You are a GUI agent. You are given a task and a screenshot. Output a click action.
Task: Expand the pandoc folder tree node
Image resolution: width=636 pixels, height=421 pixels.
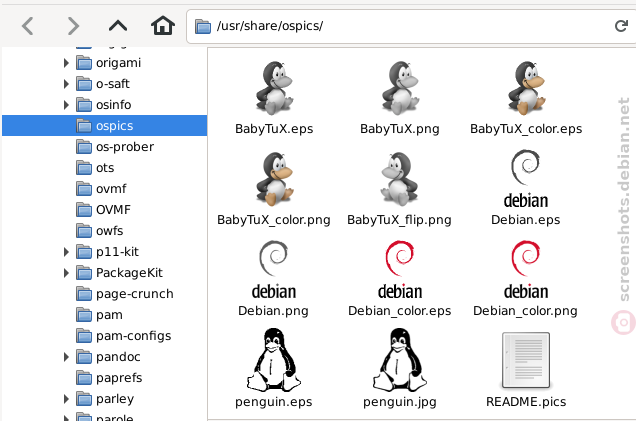66,357
